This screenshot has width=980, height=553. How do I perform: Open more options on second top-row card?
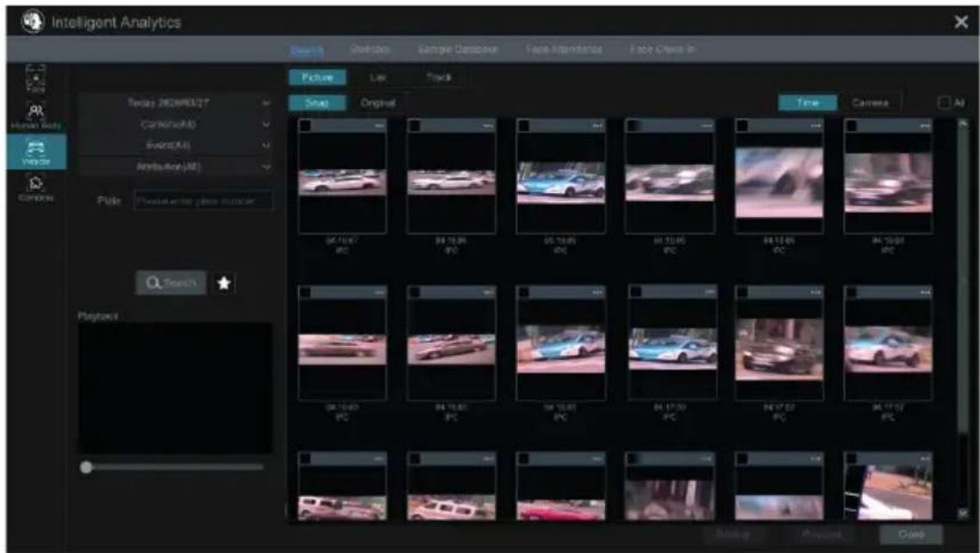pyautogui.click(x=488, y=127)
